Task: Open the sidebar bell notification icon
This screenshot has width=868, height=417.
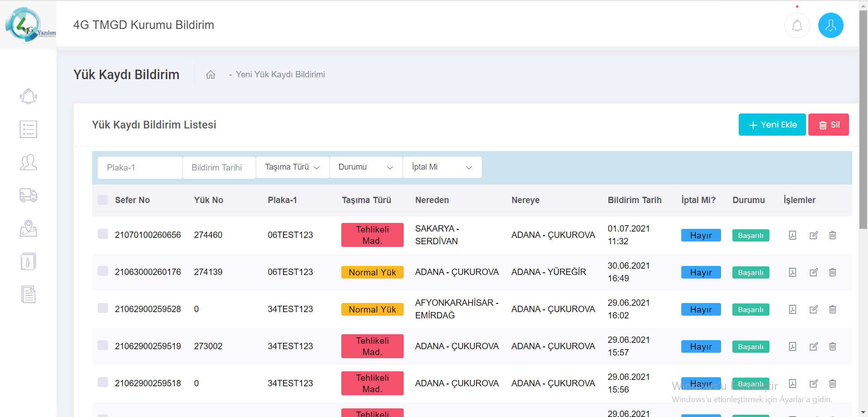Action: click(x=28, y=96)
